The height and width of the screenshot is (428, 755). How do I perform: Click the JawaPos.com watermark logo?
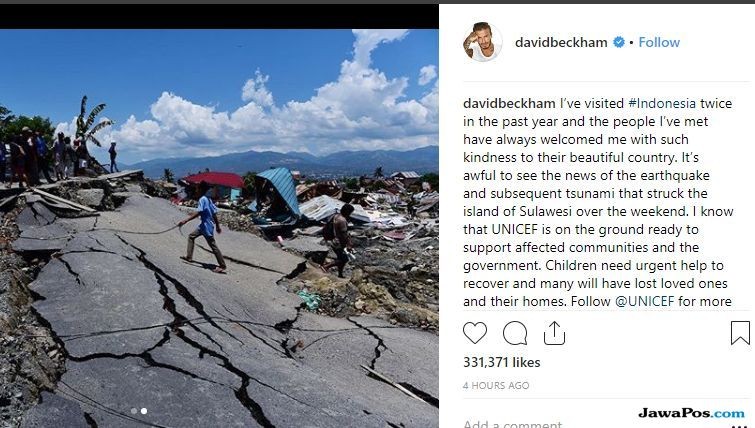pos(691,413)
